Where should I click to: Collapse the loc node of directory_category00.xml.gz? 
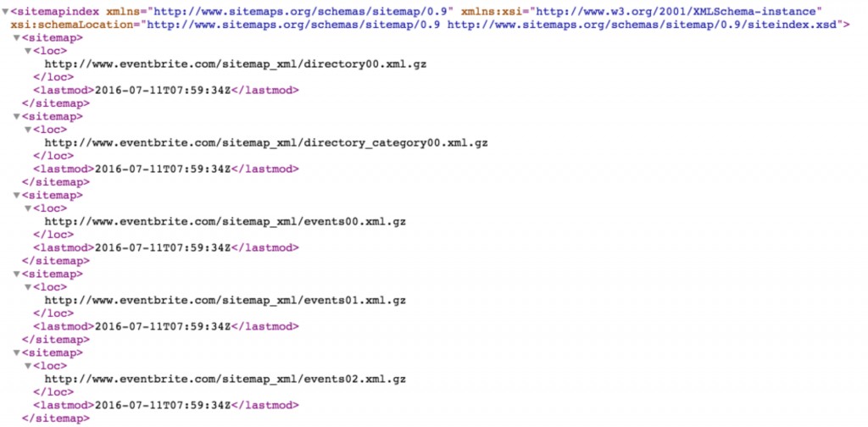tap(28, 130)
